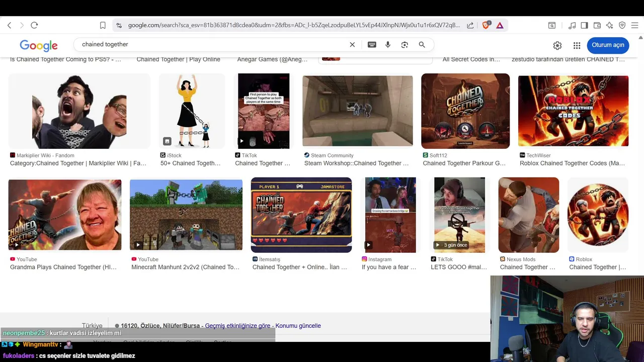Open the tab search icon
The image size is (644, 362).
[x=552, y=25]
